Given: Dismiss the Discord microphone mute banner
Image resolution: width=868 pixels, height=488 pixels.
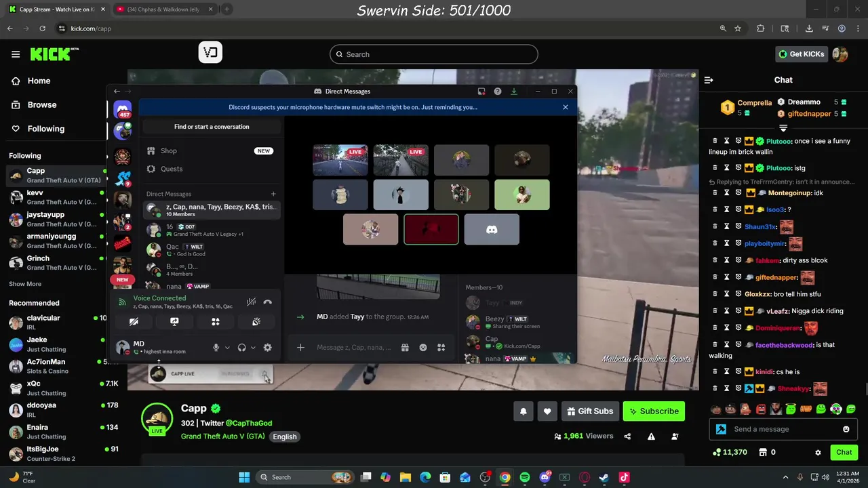Looking at the screenshot, I should tap(566, 107).
